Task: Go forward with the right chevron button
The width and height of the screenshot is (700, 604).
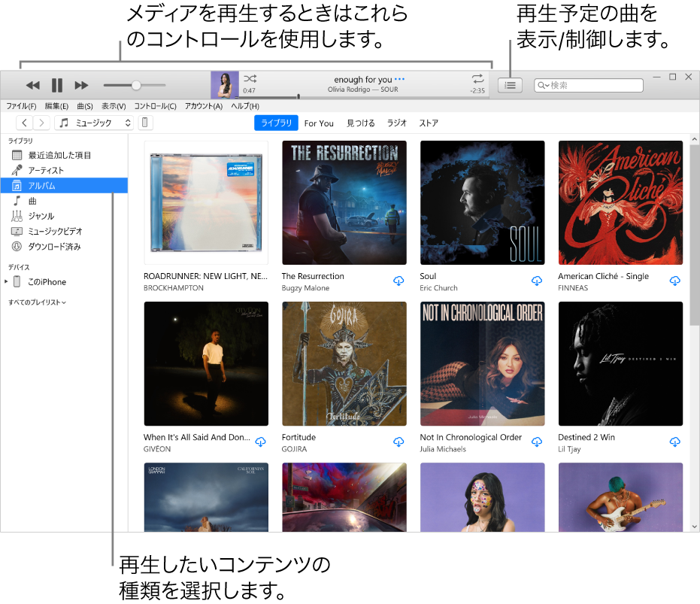Action: [41, 123]
